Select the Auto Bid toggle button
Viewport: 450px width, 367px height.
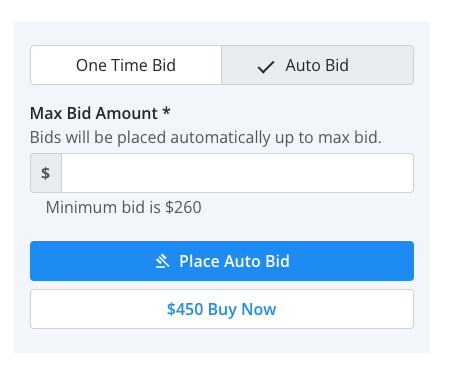318,65
